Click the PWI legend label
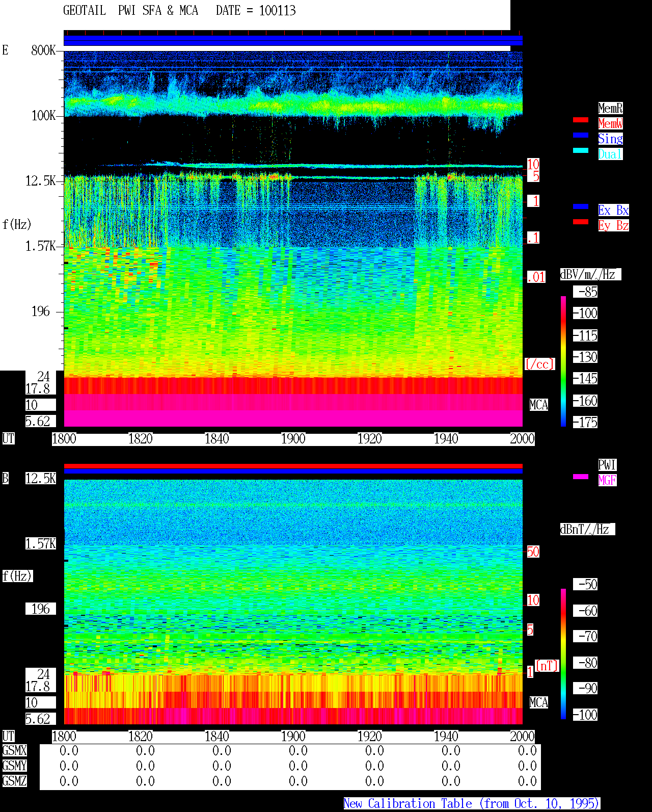Screen dimensions: 652x812 tap(607, 465)
